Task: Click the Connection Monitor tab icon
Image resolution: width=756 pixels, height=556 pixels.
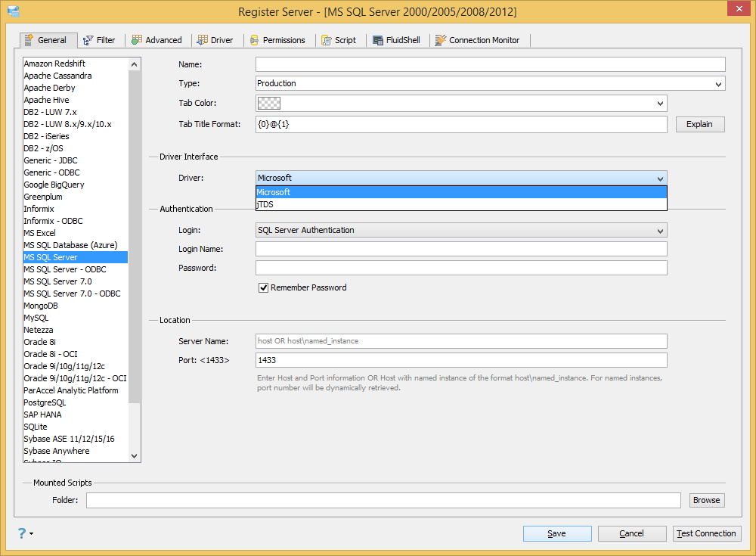Action: click(441, 40)
